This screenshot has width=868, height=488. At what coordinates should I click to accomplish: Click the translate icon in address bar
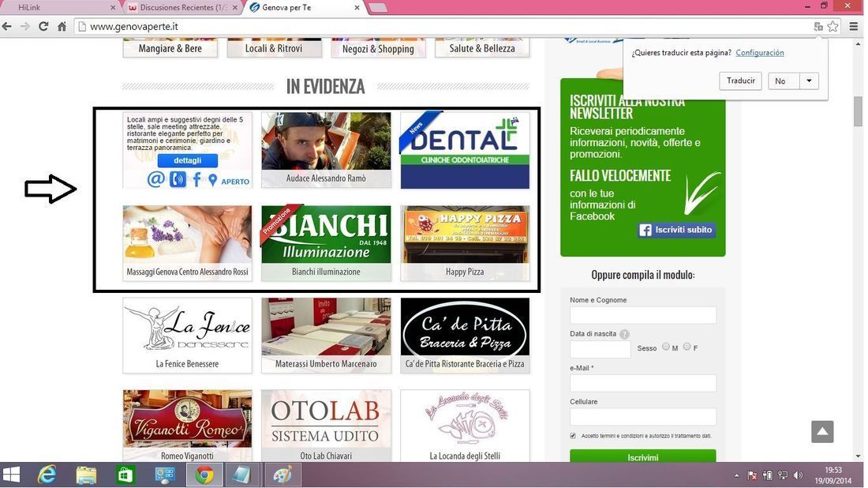pyautogui.click(x=818, y=26)
